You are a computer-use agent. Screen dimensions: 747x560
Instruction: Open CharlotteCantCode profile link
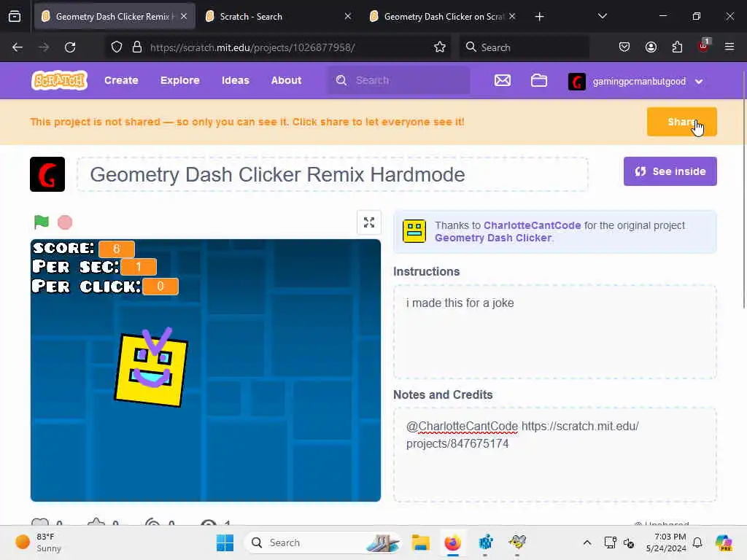(532, 225)
